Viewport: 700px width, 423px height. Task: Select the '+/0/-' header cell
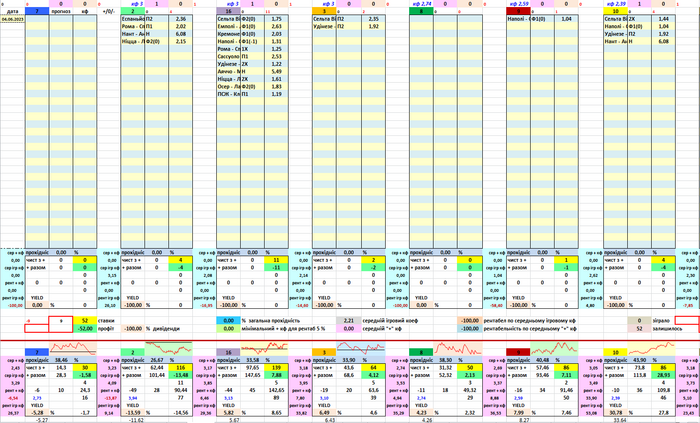108,11
